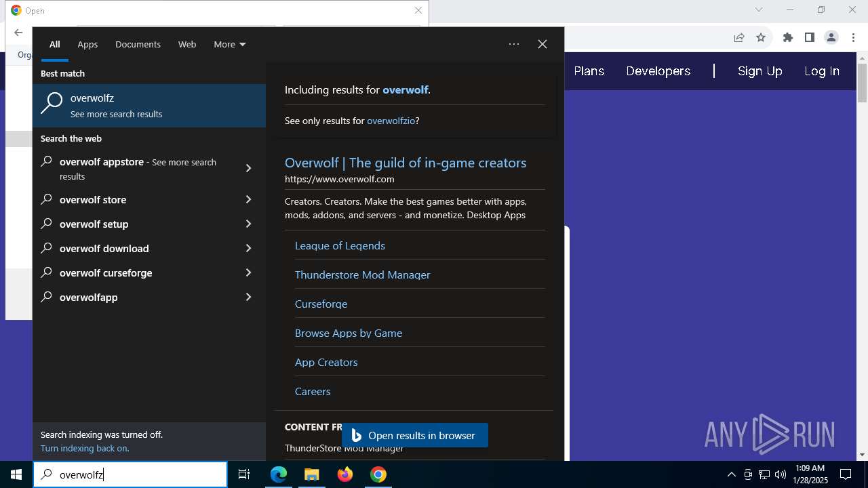The height and width of the screenshot is (488, 868).
Task: Open the Chrome profile avatar
Action: [831, 38]
